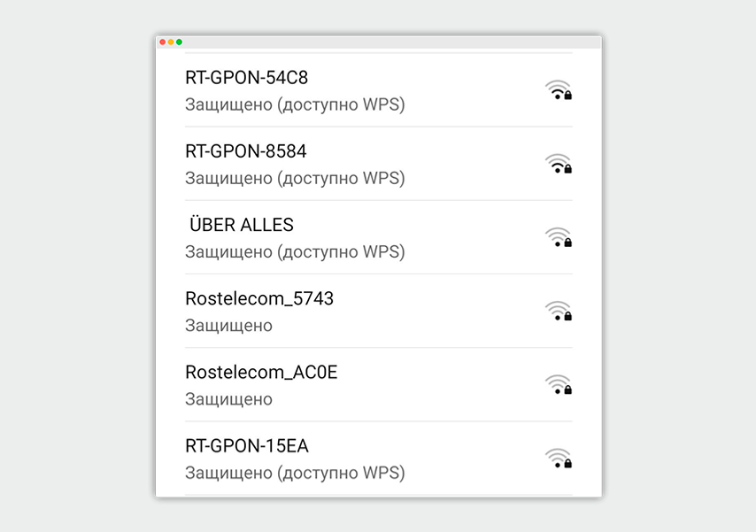Click status text under ÜBER ALLES
Image resolution: width=756 pixels, height=532 pixels.
click(x=295, y=252)
